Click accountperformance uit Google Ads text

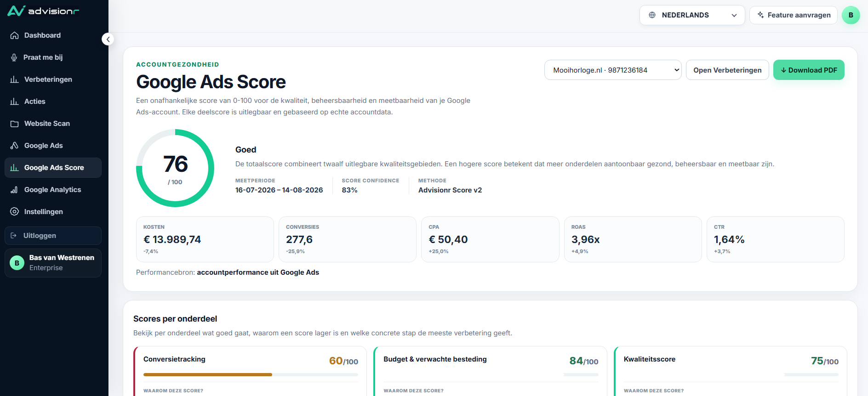point(258,272)
